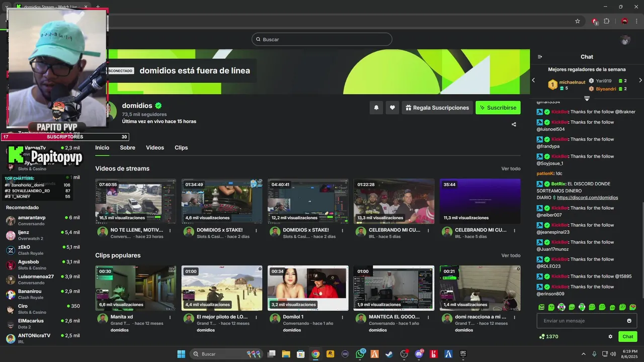The image size is (644, 362).
Task: Click the notification bell icon for domidios
Action: pyautogui.click(x=376, y=108)
